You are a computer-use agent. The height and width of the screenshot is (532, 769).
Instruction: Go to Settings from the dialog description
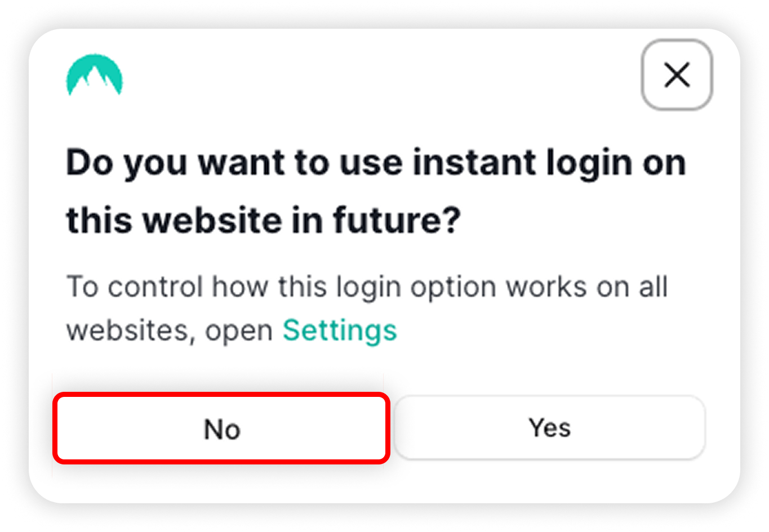[339, 330]
